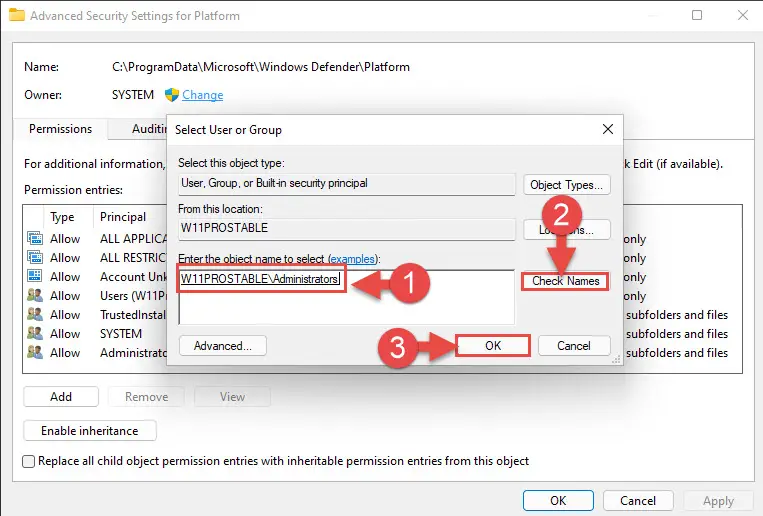Select the Users entry group icon
Viewport: 763px width, 516px height.
point(35,295)
